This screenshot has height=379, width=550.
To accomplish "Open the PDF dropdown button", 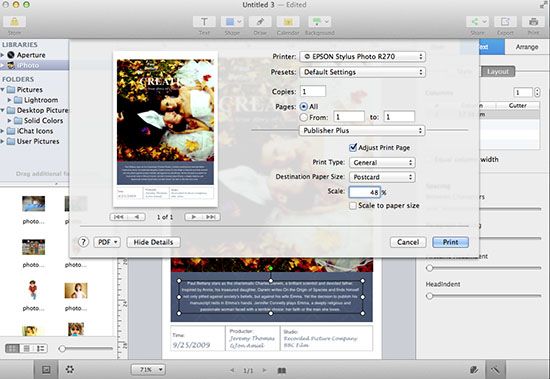I will tap(107, 242).
